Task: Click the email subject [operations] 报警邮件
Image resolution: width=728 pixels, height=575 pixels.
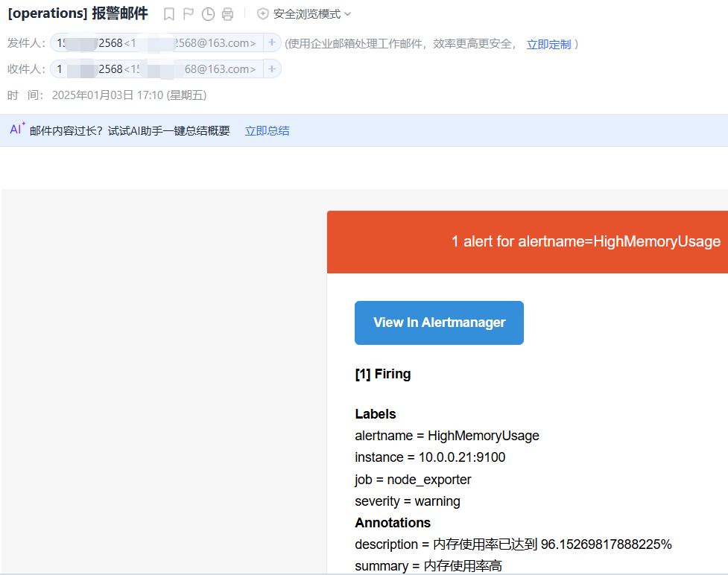Action: click(x=77, y=13)
